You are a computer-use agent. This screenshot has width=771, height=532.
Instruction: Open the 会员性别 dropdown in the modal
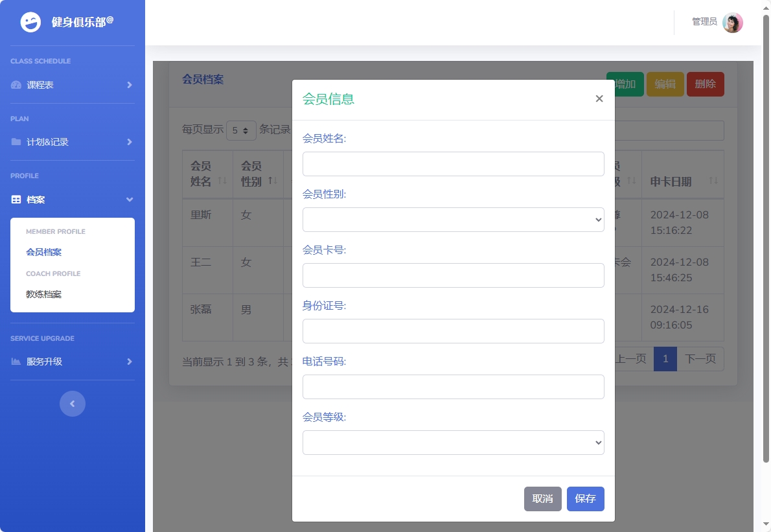[453, 219]
